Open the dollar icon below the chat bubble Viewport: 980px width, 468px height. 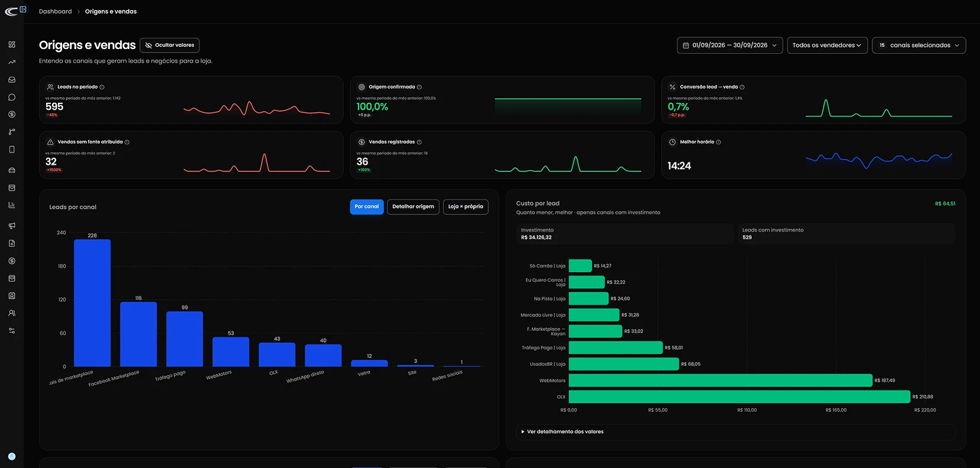click(12, 115)
